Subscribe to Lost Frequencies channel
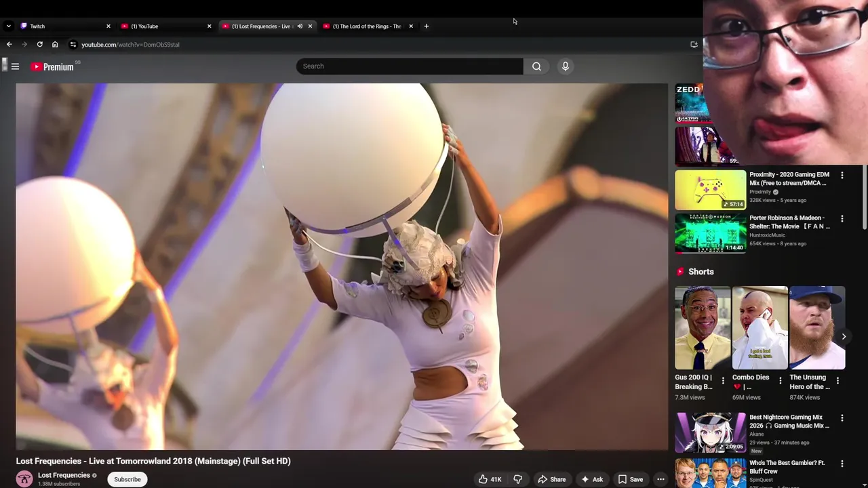The height and width of the screenshot is (488, 868). click(x=127, y=479)
